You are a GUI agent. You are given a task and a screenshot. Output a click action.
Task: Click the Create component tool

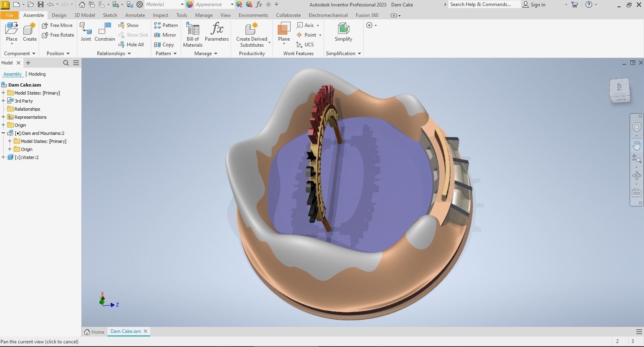pyautogui.click(x=30, y=32)
